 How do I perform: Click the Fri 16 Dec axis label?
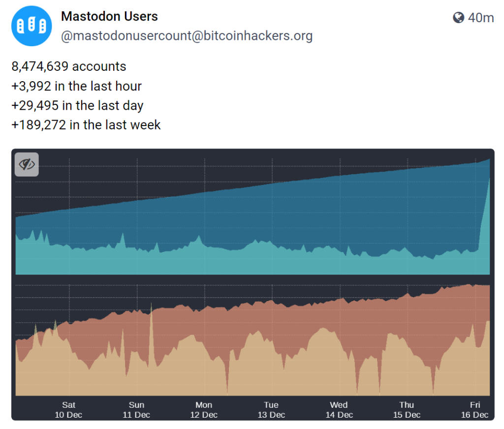[474, 410]
